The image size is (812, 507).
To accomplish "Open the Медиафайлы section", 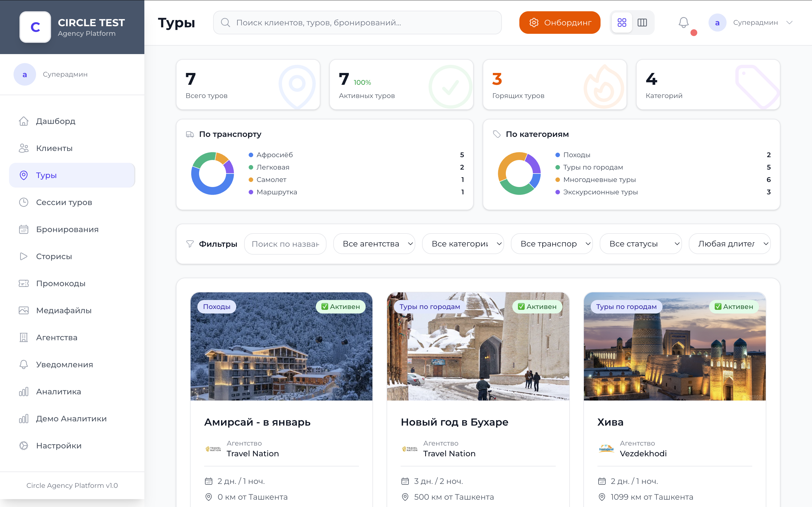I will pyautogui.click(x=63, y=310).
